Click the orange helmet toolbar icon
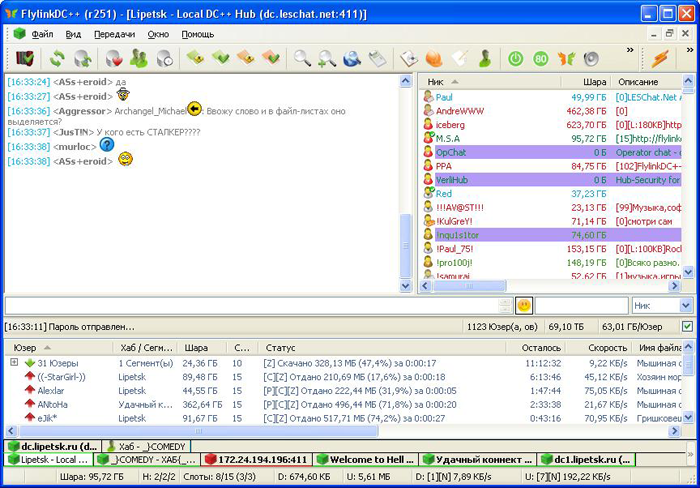 pyautogui.click(x=433, y=58)
